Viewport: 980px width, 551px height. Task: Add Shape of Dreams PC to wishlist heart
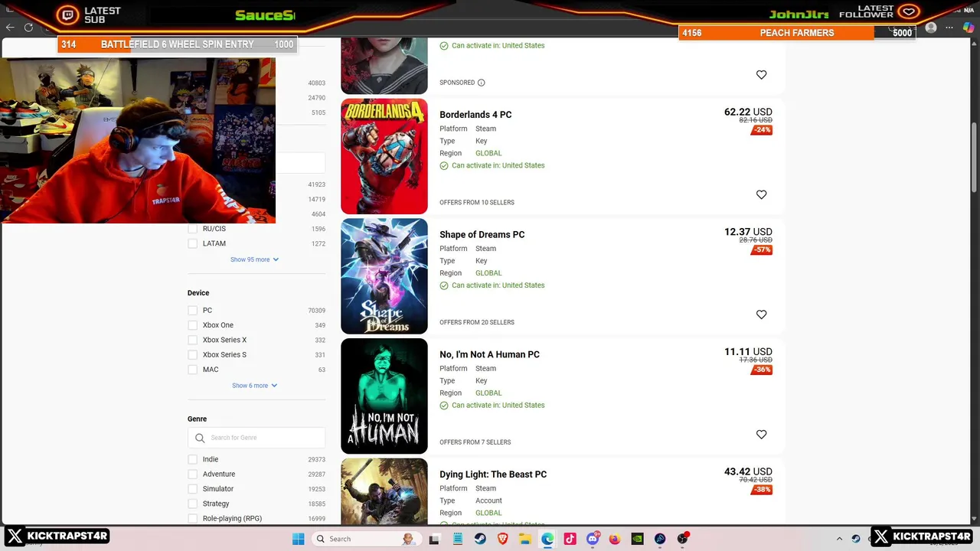click(x=761, y=315)
